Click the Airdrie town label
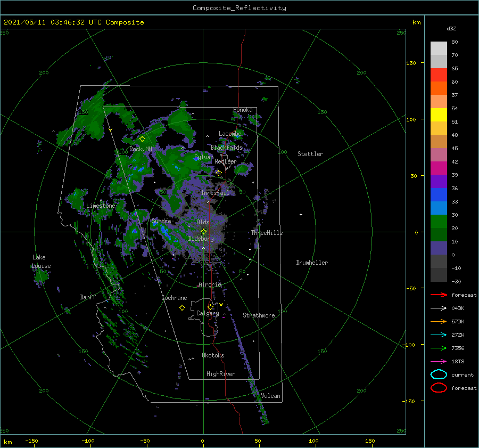The image size is (479, 448). pos(210,284)
